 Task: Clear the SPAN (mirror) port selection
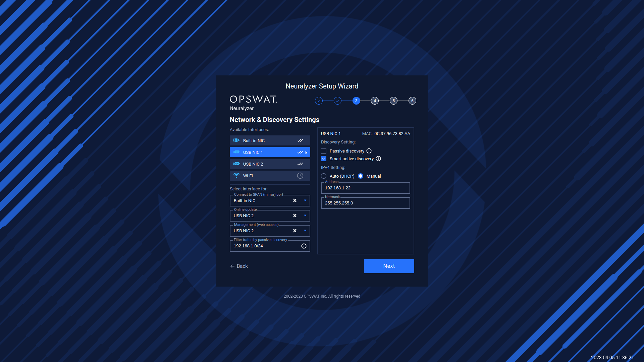pyautogui.click(x=295, y=200)
